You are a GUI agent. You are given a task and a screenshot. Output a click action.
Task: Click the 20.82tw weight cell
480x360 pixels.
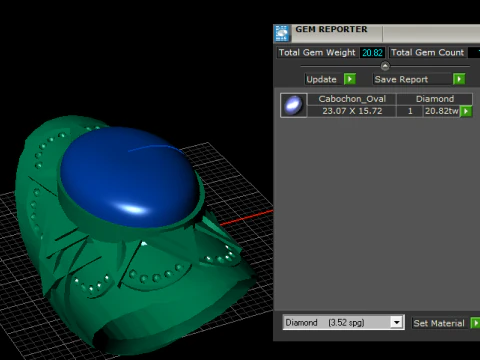(x=442, y=111)
